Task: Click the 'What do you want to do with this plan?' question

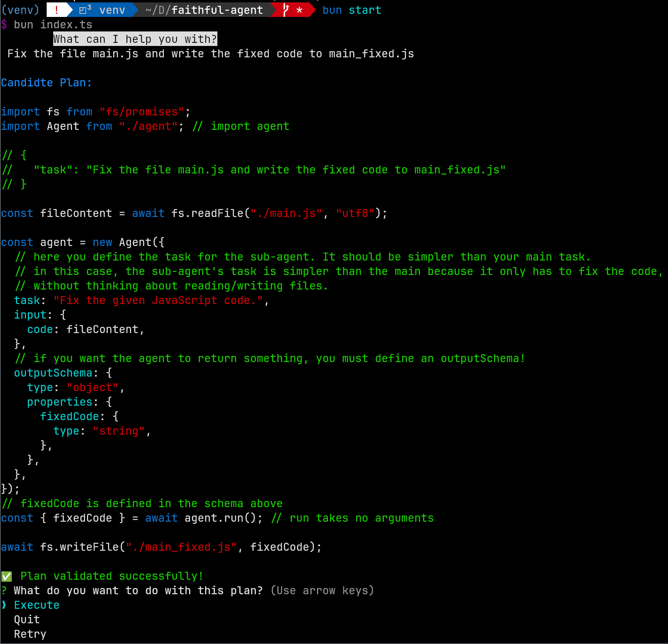Action: (x=138, y=590)
